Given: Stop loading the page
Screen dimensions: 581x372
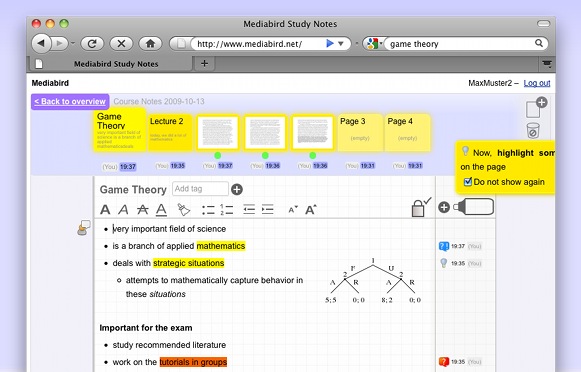Looking at the screenshot, I should point(121,44).
